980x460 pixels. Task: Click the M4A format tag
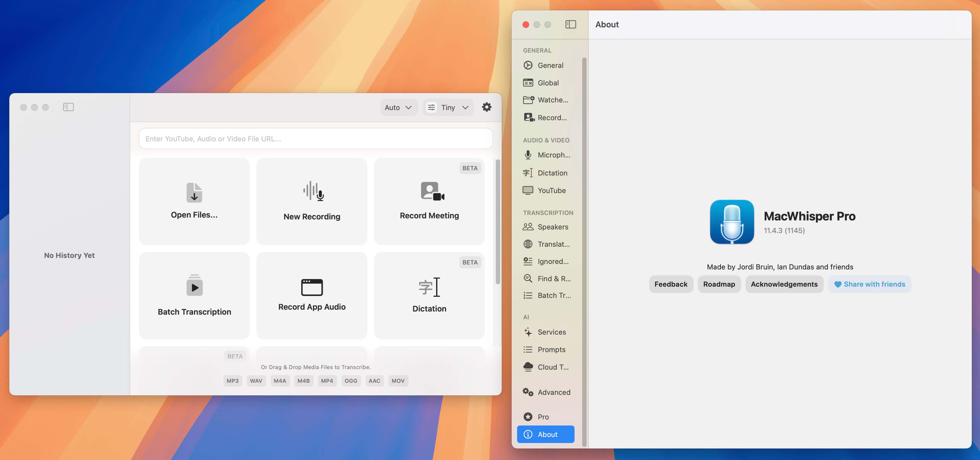point(280,381)
